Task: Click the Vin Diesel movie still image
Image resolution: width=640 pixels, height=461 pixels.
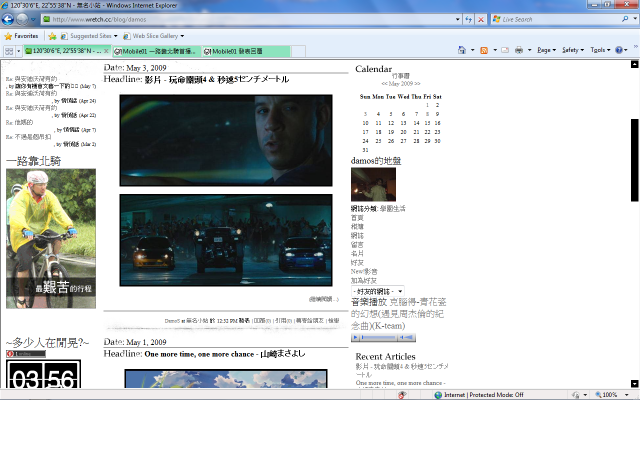Action: 226,140
